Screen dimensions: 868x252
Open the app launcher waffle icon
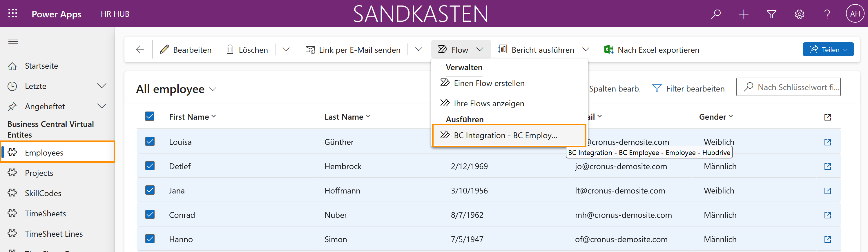[x=13, y=13]
